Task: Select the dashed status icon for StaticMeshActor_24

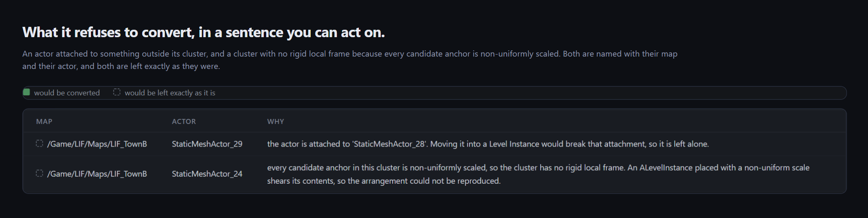Action: [x=39, y=173]
